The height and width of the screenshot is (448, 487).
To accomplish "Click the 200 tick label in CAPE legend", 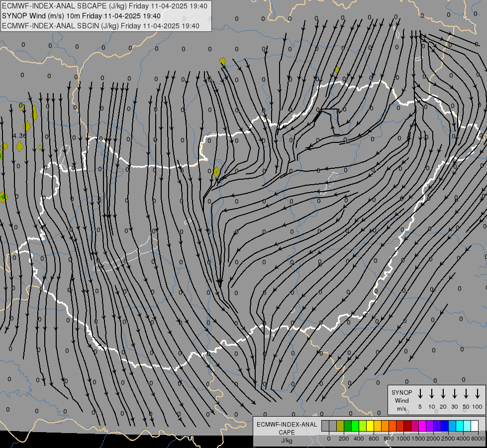I will (x=344, y=439).
